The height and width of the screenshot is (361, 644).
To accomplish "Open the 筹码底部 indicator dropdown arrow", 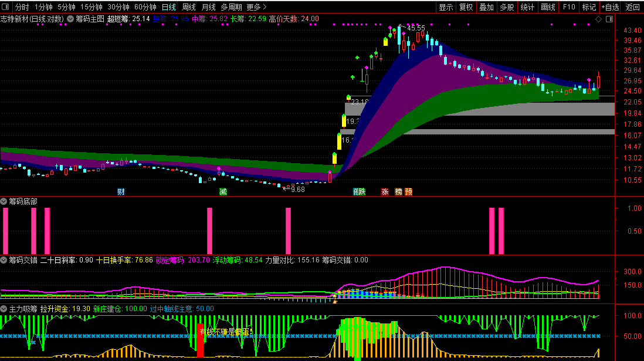I will pos(4,201).
